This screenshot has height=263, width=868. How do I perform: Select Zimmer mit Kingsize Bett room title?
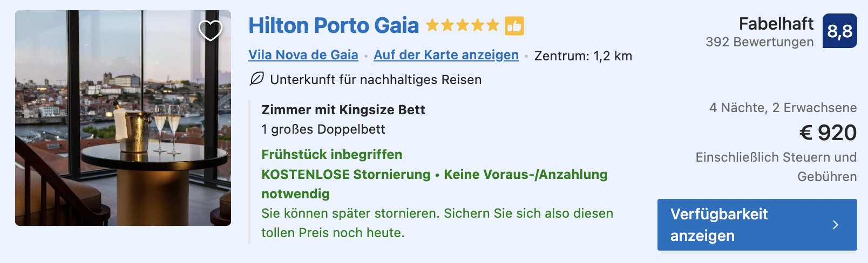coord(343,110)
